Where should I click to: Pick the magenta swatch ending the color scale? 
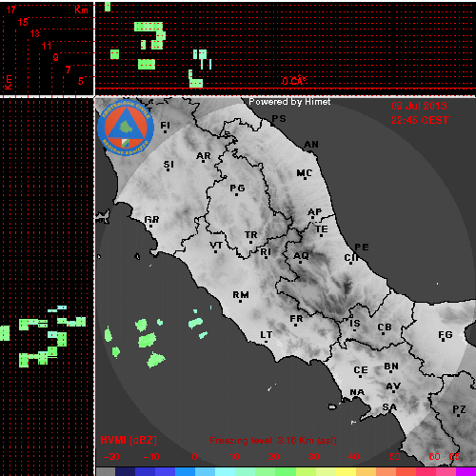pos(466,471)
